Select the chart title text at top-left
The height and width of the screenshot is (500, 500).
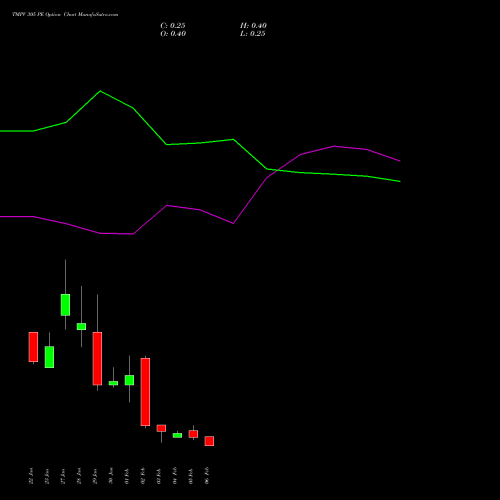(x=65, y=15)
